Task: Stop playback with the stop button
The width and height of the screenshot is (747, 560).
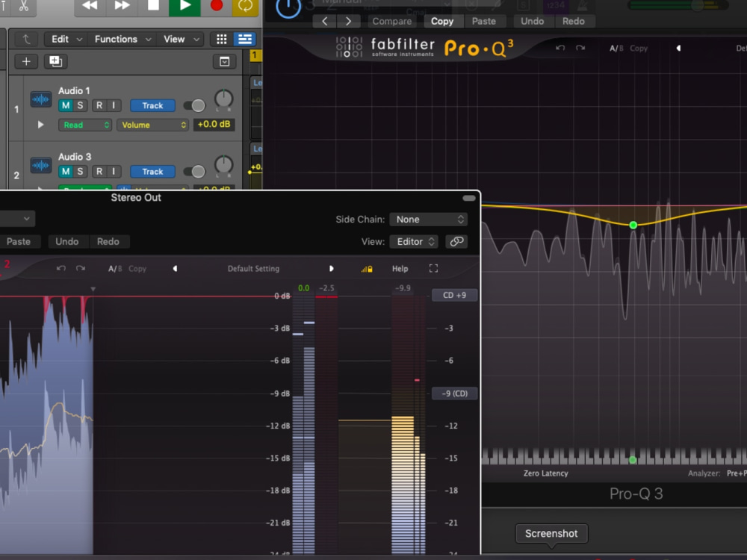Action: (x=153, y=6)
